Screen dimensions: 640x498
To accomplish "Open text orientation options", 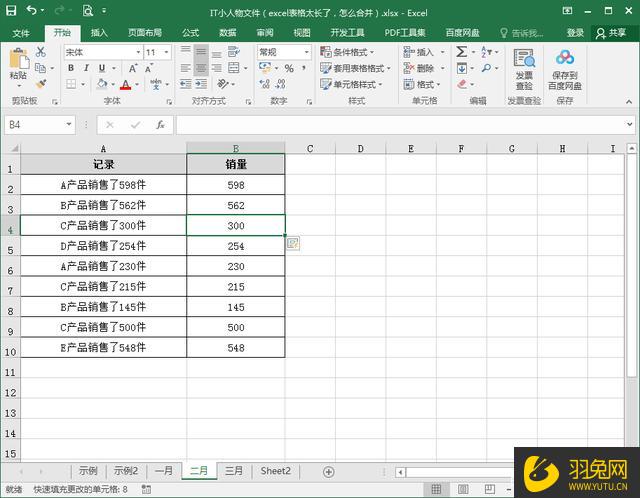I will (x=223, y=84).
